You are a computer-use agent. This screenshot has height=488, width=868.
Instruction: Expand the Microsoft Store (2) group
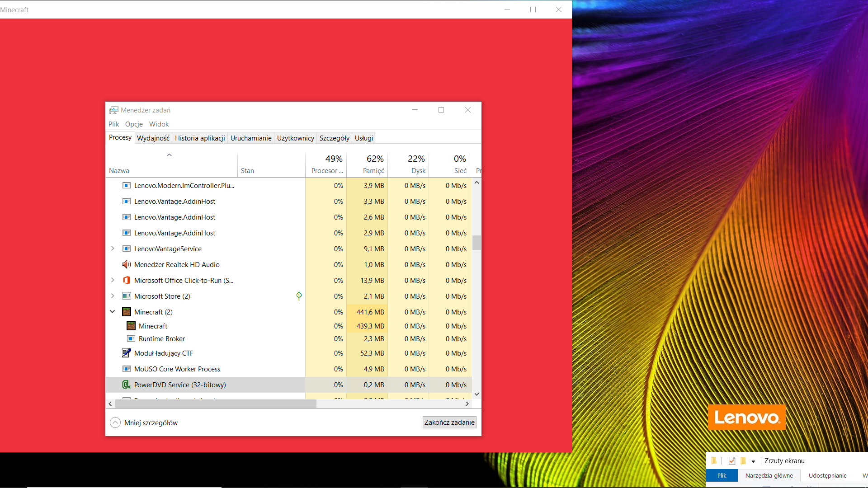click(113, 296)
